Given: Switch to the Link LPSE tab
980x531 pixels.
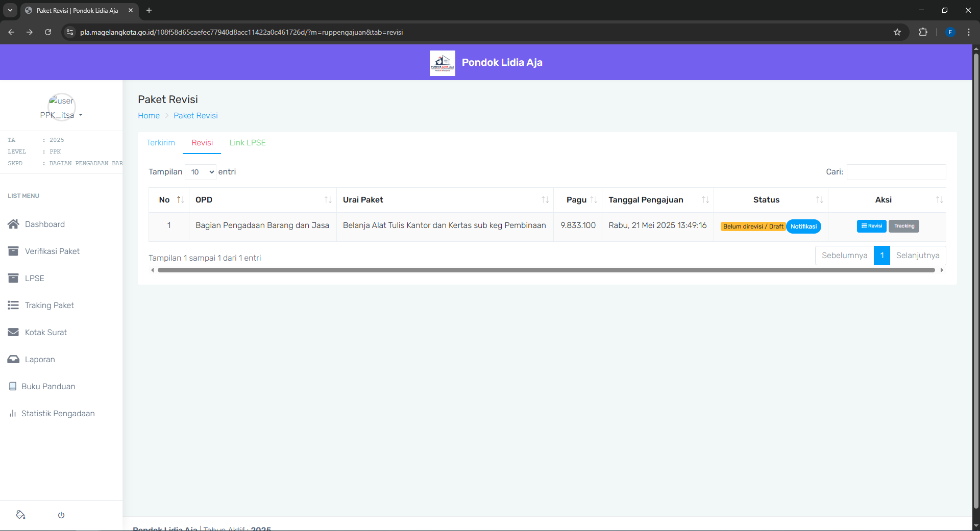Looking at the screenshot, I should coord(248,143).
